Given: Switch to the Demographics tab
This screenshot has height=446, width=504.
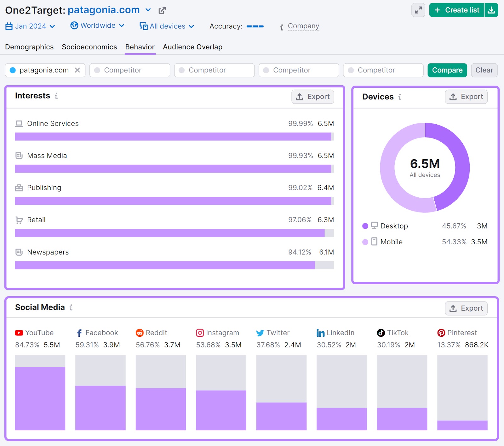Looking at the screenshot, I should pyautogui.click(x=29, y=47).
